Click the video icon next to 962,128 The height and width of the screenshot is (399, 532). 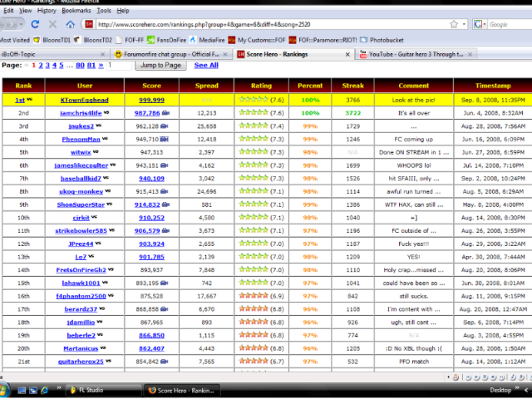click(x=165, y=126)
